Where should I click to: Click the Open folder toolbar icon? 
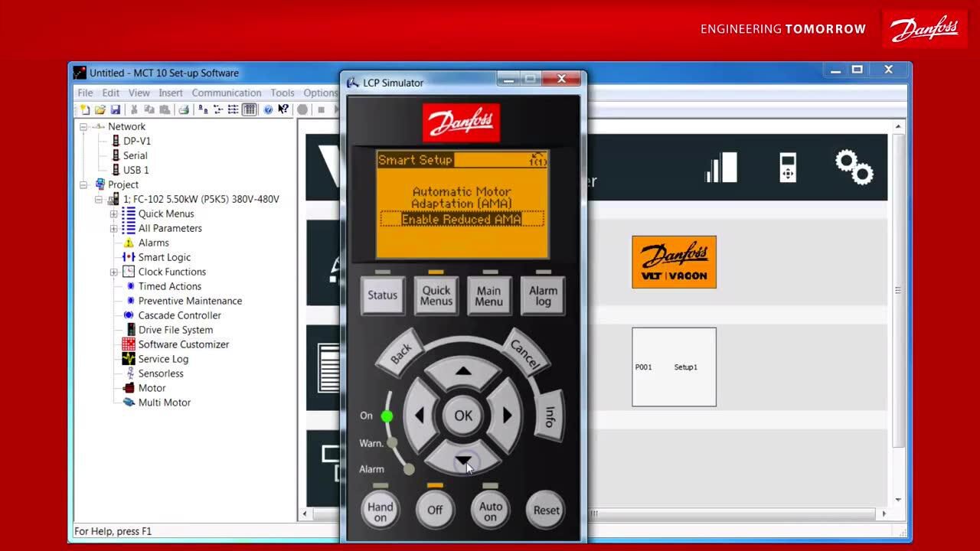coord(100,110)
